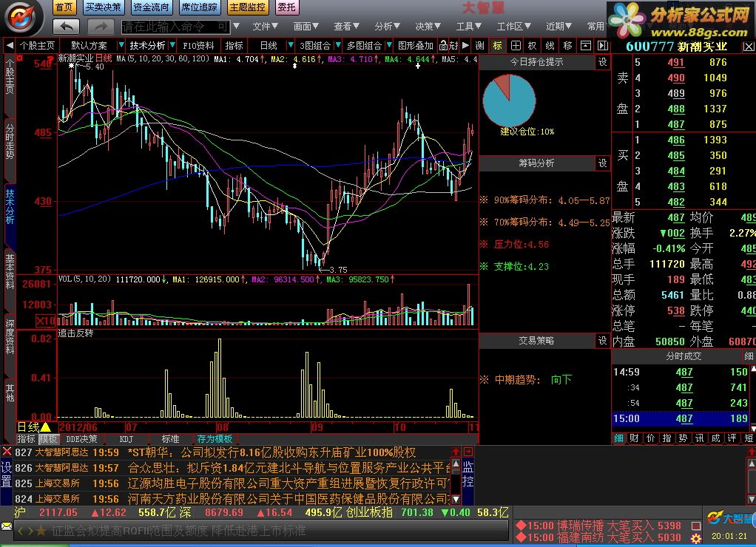This screenshot has height=547, width=756.
Task: Click the 委托 order button
Action: tap(286, 7)
